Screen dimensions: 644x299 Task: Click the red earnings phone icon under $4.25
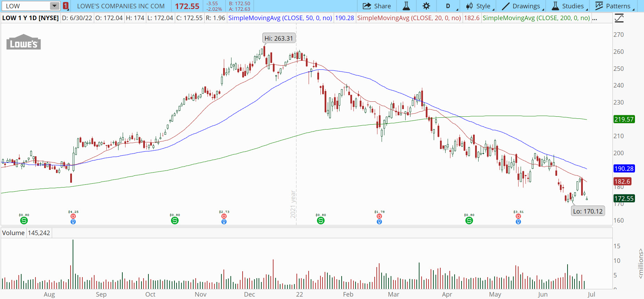73,216
